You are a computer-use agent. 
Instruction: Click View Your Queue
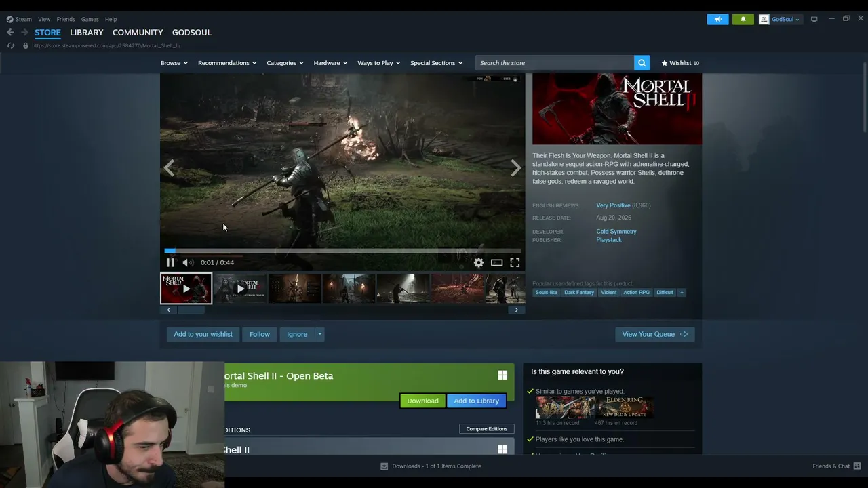[x=654, y=334]
